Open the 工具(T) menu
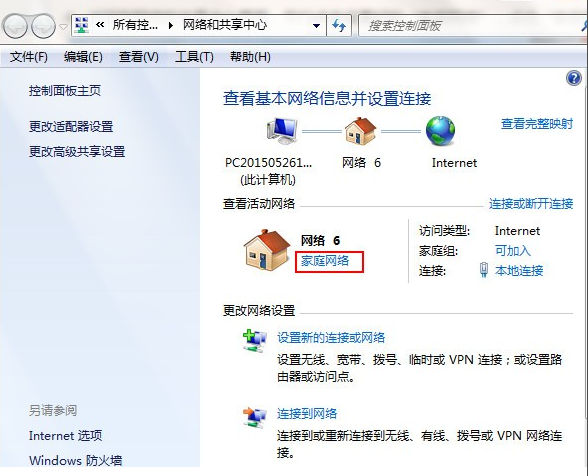Screen dimensions: 588x476 pos(194,57)
